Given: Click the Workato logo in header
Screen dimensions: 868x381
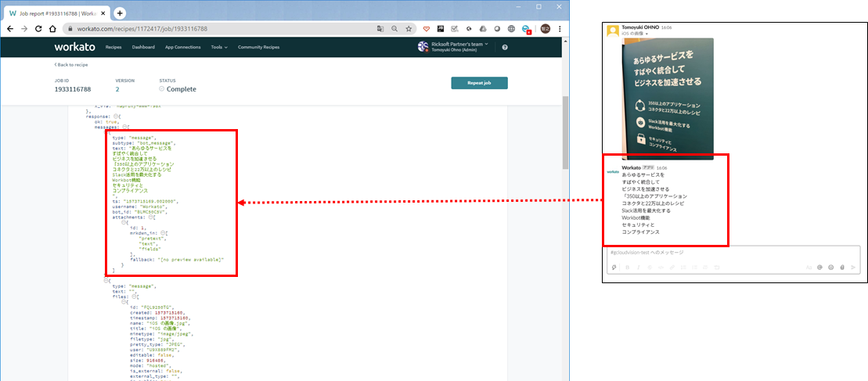Looking at the screenshot, I should [x=74, y=47].
